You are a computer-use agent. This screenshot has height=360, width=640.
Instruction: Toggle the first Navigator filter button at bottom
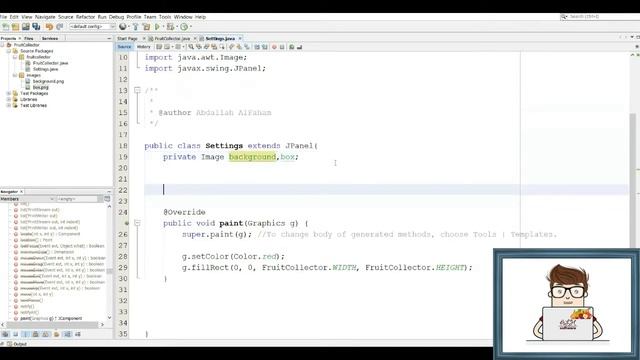[5, 334]
